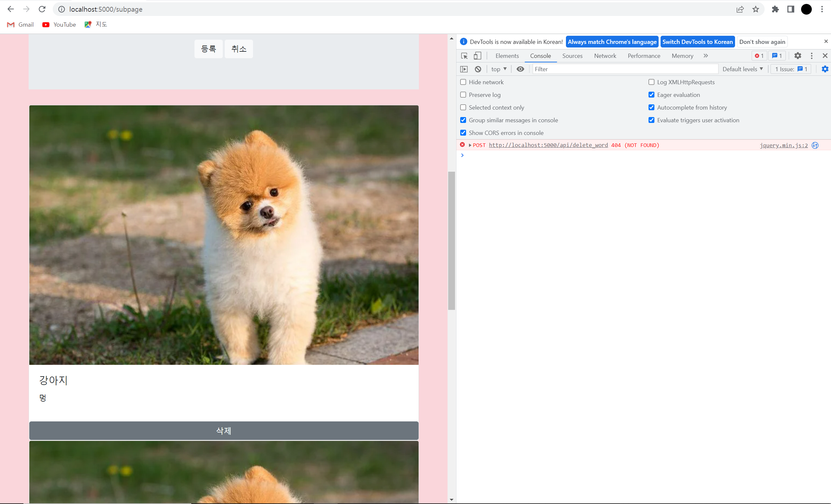Screen dimensions: 831x504
Task: Click the 등록 register button
Action: tap(208, 49)
